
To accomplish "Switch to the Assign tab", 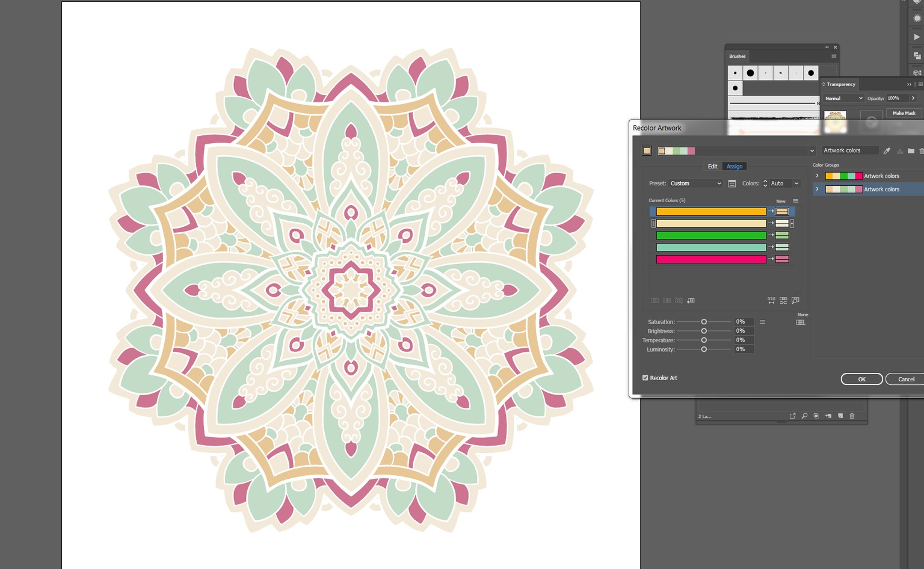I will click(x=735, y=167).
